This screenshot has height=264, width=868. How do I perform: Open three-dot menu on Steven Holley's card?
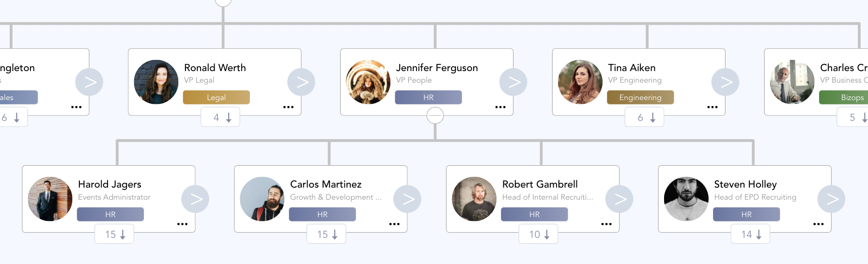[819, 224]
